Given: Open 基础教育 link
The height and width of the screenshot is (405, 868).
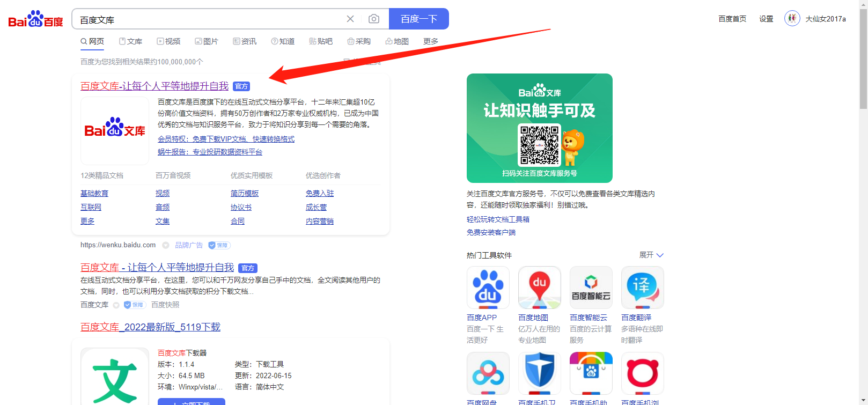Looking at the screenshot, I should pyautogui.click(x=94, y=193).
